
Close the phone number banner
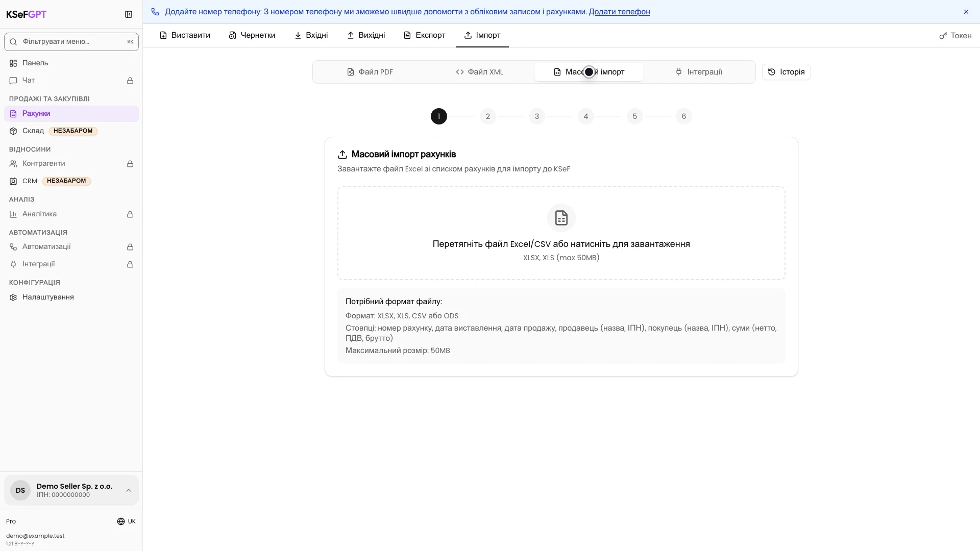click(x=966, y=12)
